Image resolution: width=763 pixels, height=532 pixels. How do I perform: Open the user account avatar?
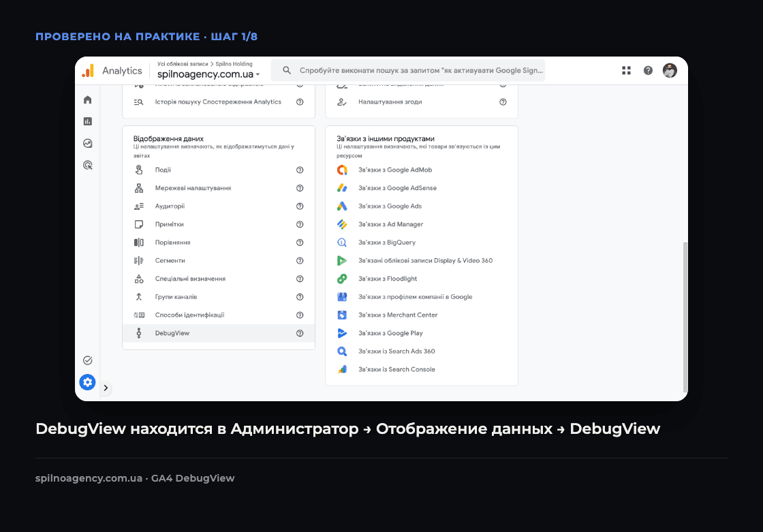coord(670,71)
